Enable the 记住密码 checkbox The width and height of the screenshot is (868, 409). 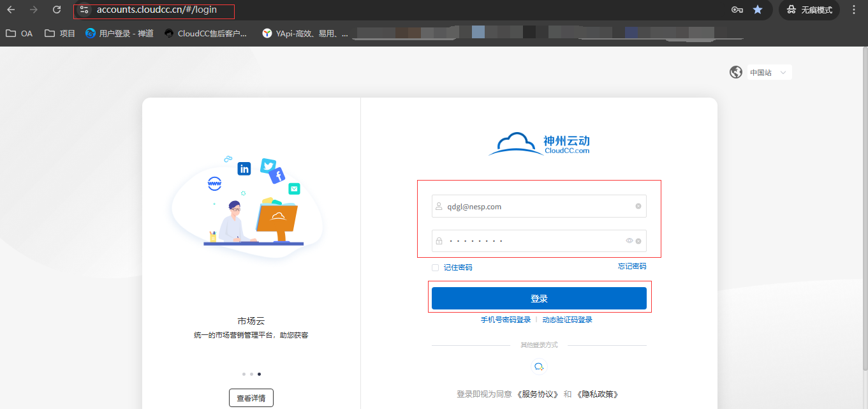coord(435,267)
